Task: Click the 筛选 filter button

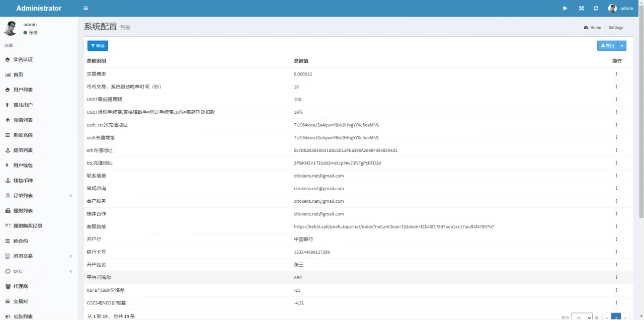Action: pos(98,46)
